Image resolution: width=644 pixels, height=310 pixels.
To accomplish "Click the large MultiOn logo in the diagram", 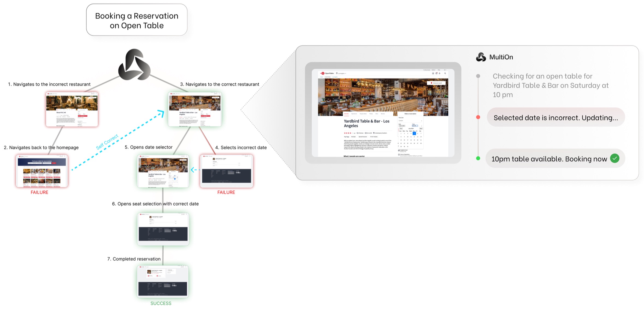I will 134,65.
